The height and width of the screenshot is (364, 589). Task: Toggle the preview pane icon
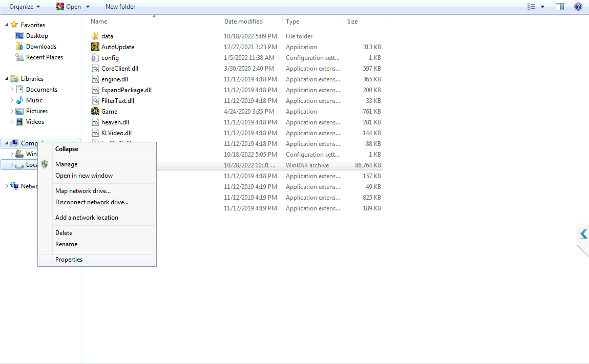(560, 7)
